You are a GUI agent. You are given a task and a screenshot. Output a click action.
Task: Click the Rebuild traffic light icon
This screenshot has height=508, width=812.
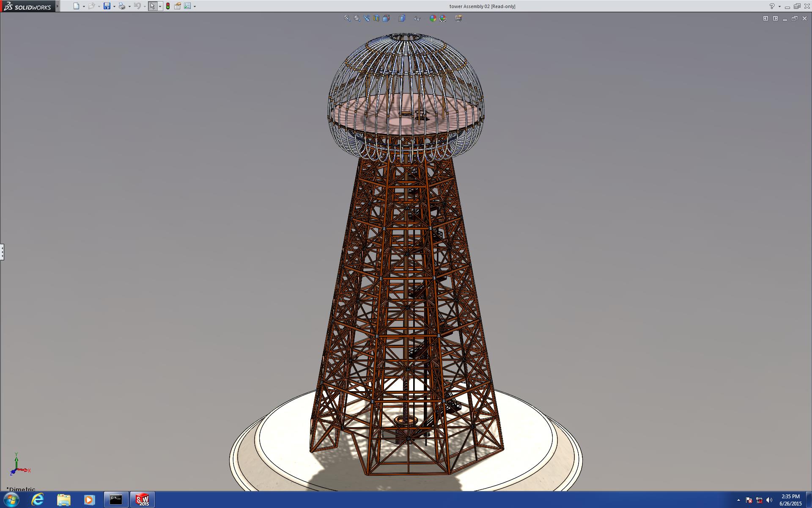(x=168, y=6)
